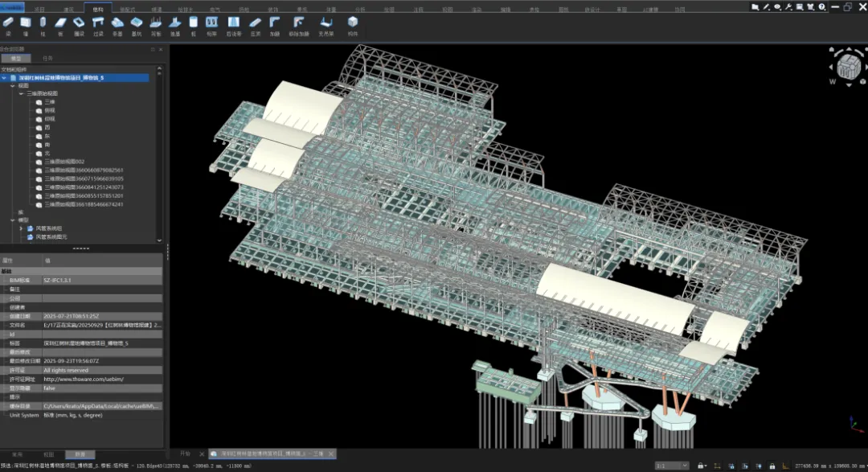
Task: Select the 梁 (beam) tool
Action: 8,26
